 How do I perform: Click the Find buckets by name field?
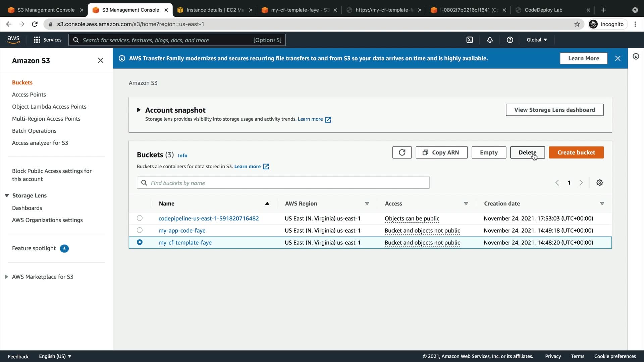283,183
